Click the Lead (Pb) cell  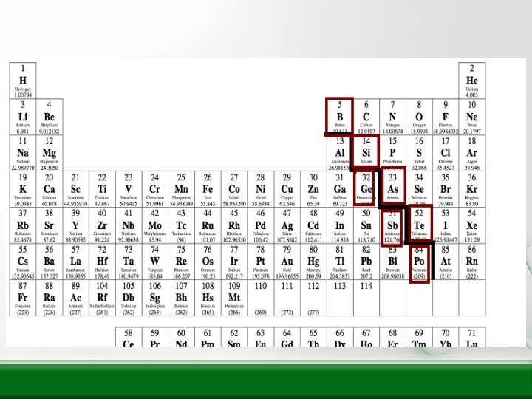pyautogui.click(x=366, y=262)
